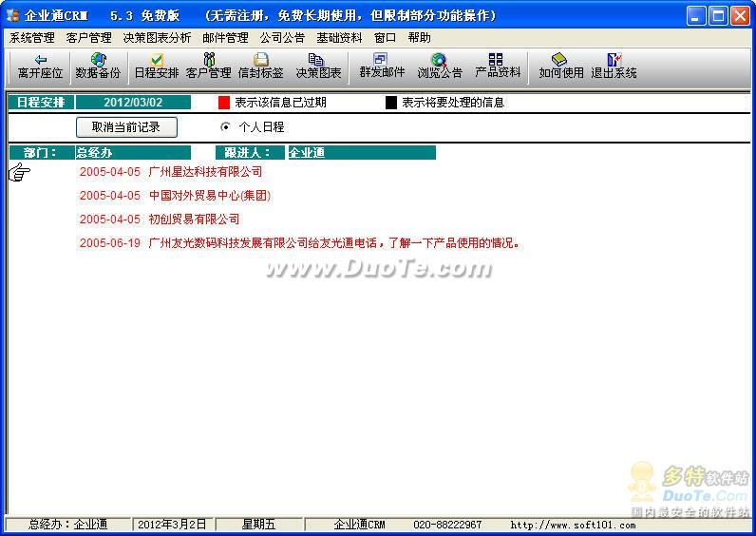This screenshot has width=756, height=536.
Task: Select the 初创贸易有限公司 schedule entry
Action: point(160,219)
